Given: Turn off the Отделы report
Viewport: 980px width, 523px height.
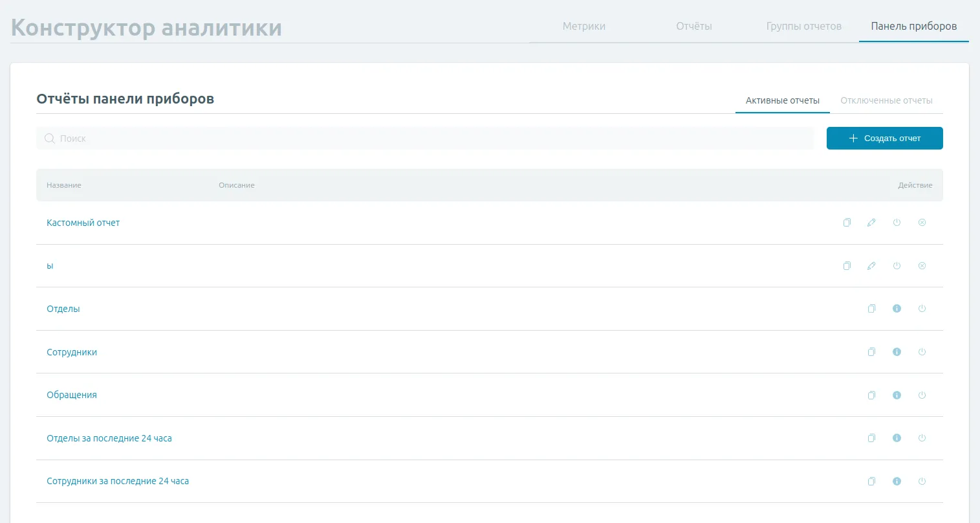Looking at the screenshot, I should click(922, 309).
